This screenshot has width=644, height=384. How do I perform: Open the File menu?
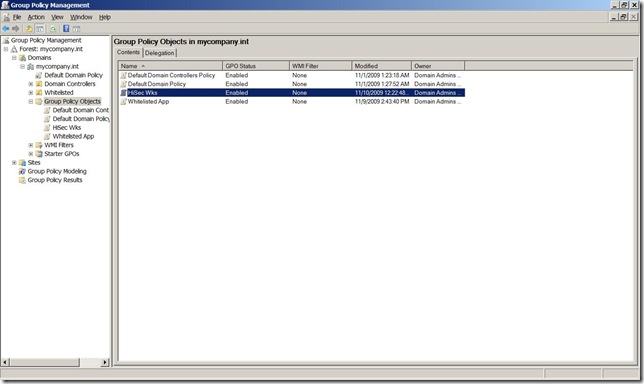click(x=17, y=17)
